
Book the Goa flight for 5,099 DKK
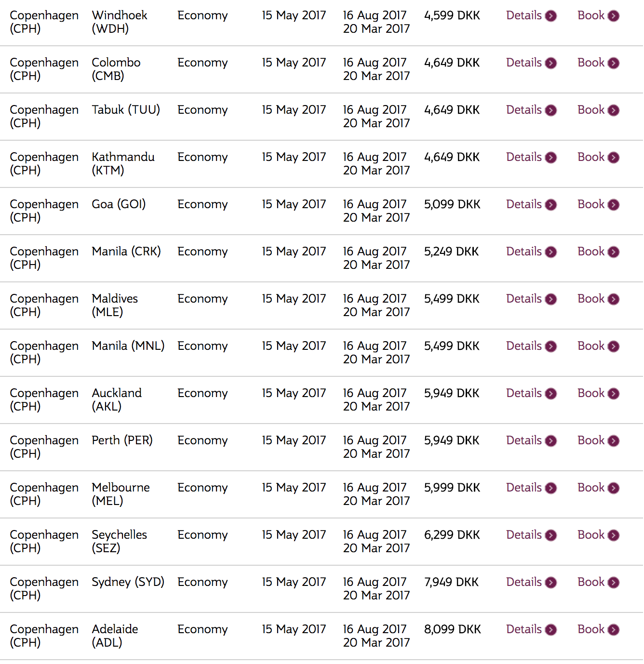[591, 204]
